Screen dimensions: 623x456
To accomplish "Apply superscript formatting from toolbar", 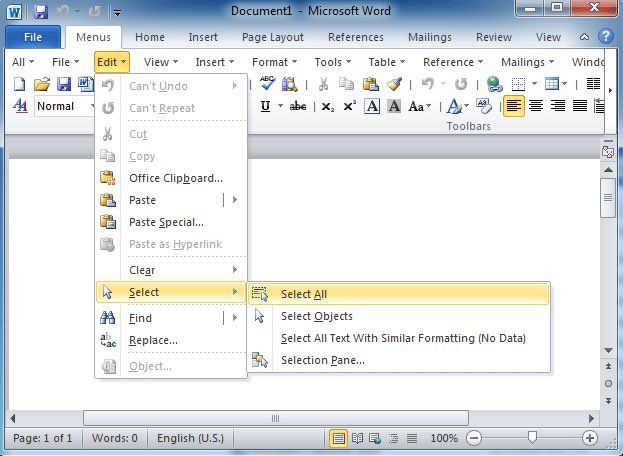I will (x=349, y=107).
